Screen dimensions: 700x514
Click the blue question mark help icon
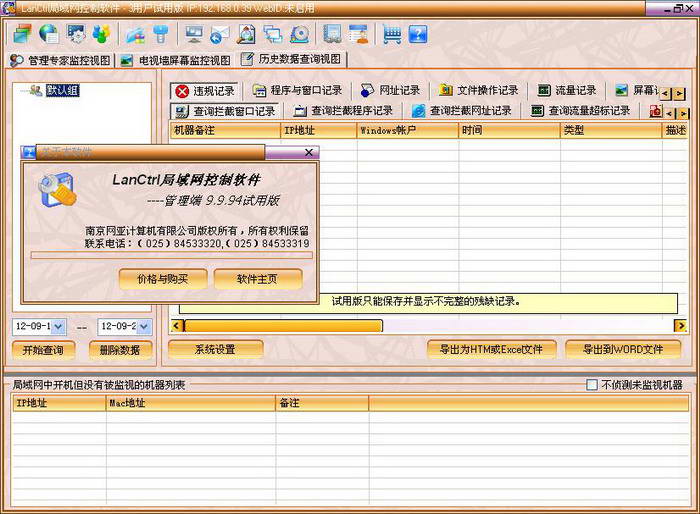(418, 34)
